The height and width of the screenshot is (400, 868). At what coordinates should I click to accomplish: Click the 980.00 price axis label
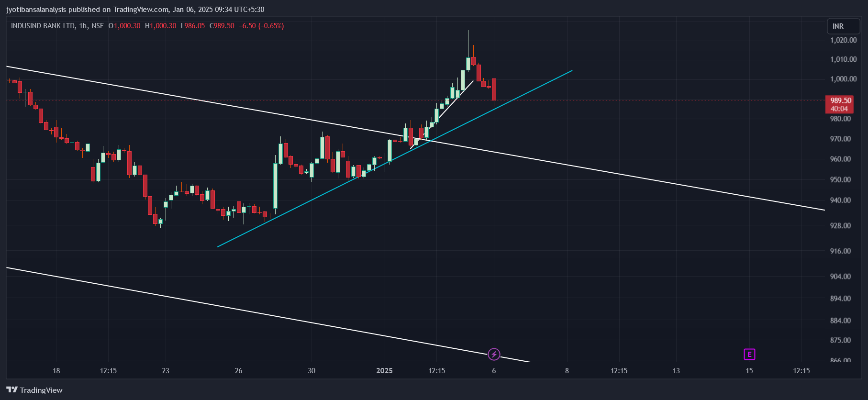click(840, 119)
